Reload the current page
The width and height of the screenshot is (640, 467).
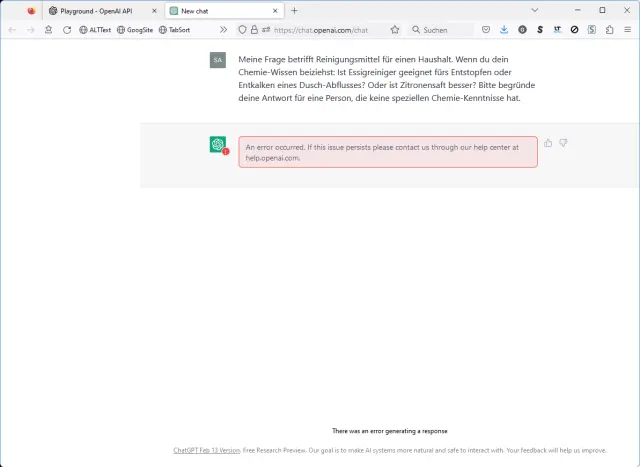tap(67, 30)
